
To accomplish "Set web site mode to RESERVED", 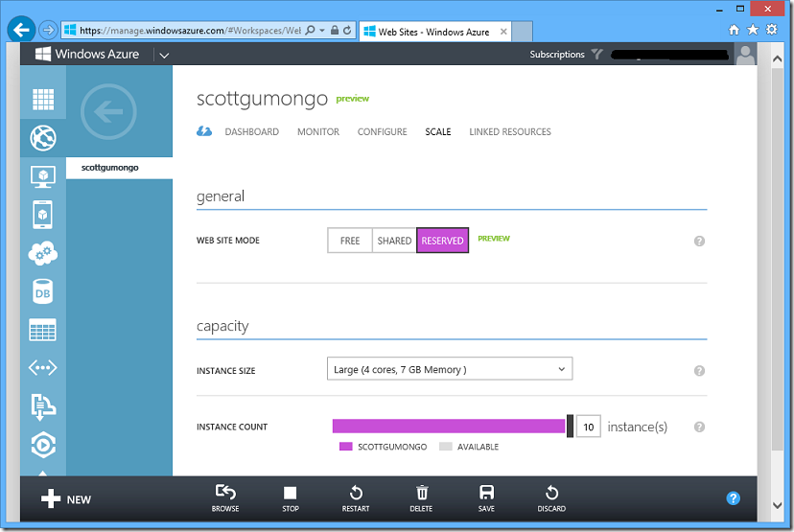I will tap(443, 241).
